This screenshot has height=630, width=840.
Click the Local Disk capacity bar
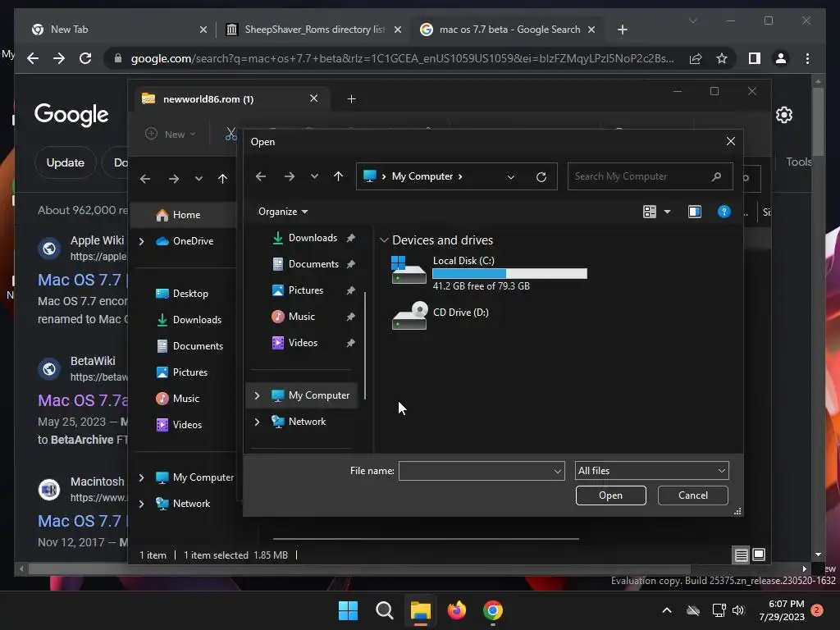point(509,273)
